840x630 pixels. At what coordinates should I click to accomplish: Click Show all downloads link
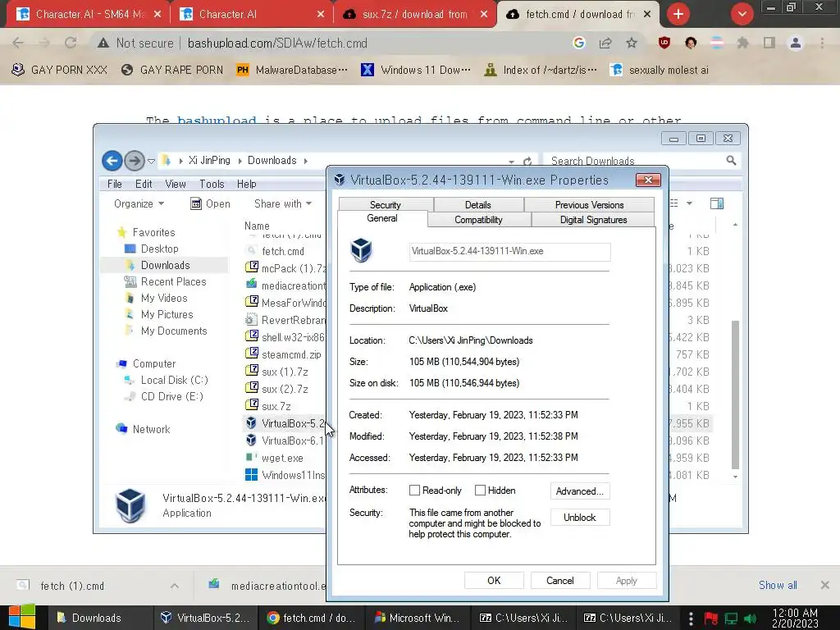[778, 585]
